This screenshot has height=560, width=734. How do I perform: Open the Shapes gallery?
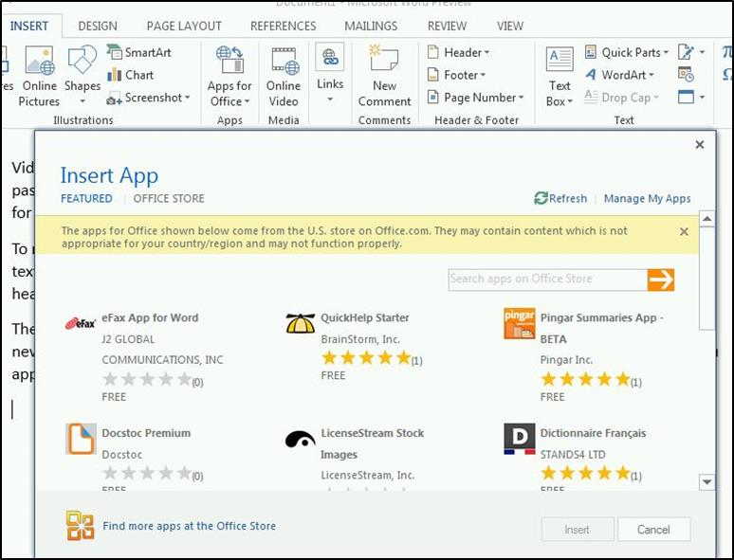(x=83, y=75)
